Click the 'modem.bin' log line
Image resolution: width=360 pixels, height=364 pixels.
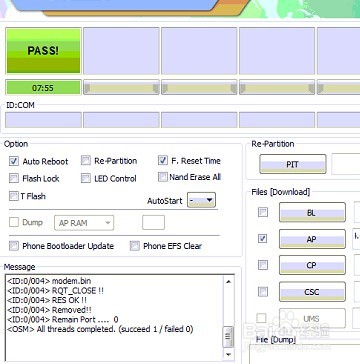(49, 281)
